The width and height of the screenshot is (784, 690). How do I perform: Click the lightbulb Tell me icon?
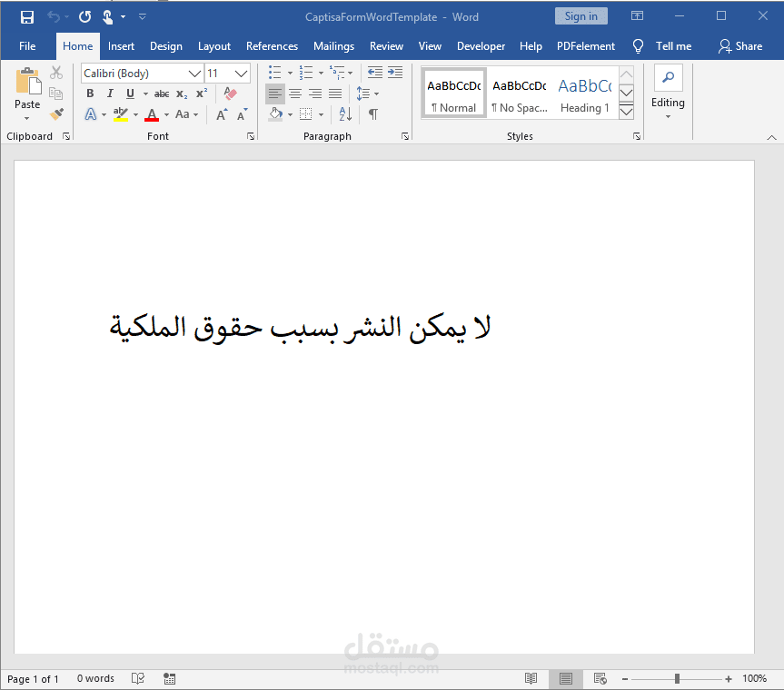point(638,46)
